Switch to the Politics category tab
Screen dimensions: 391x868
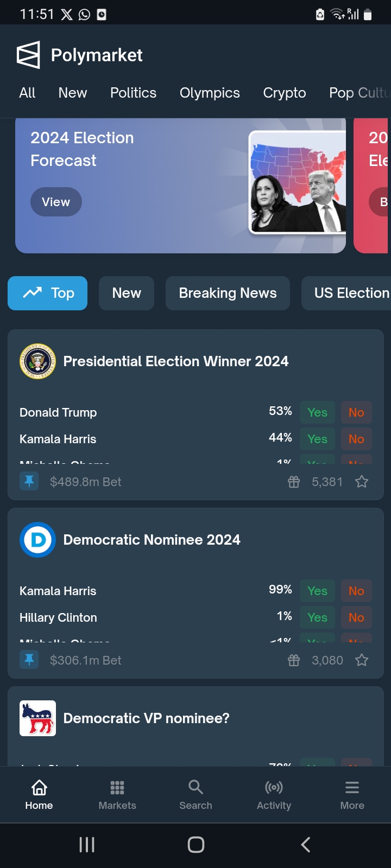point(133,93)
